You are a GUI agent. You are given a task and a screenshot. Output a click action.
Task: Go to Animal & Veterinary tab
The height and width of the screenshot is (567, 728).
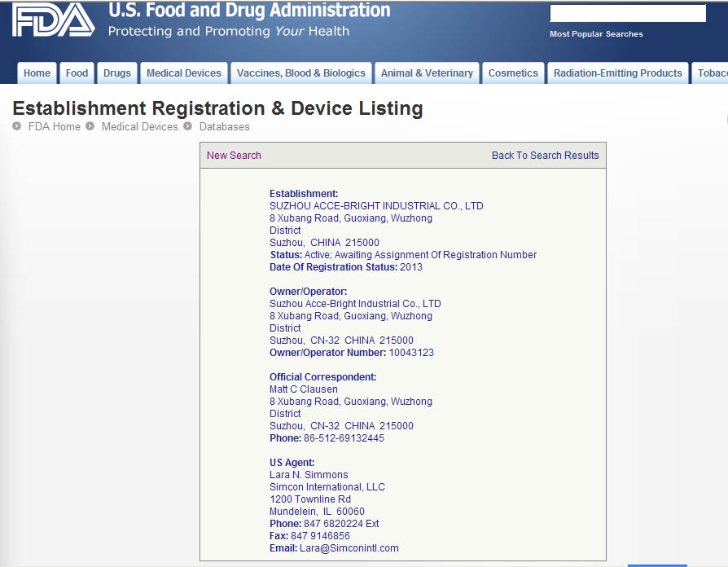(x=427, y=73)
